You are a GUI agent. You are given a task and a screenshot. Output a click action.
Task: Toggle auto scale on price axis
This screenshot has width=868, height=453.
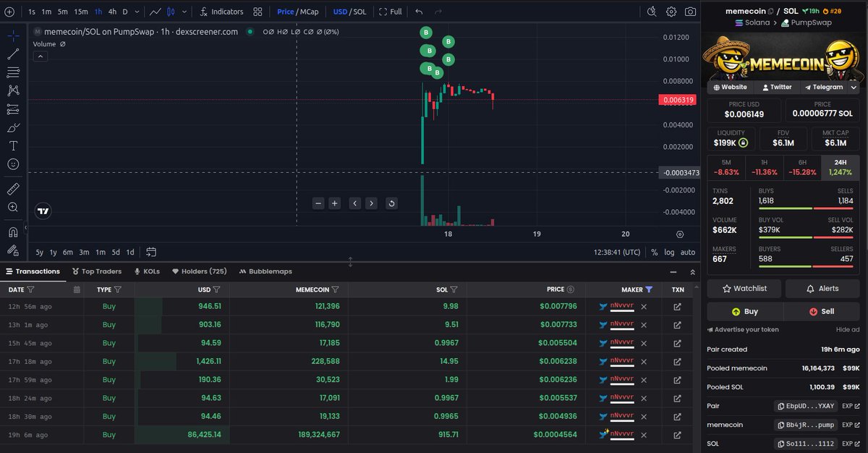(688, 252)
